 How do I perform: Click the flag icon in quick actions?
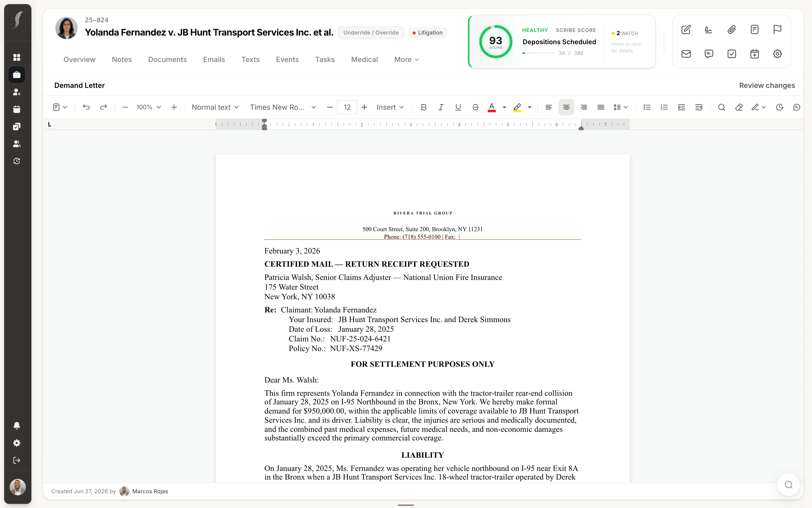coord(777,29)
